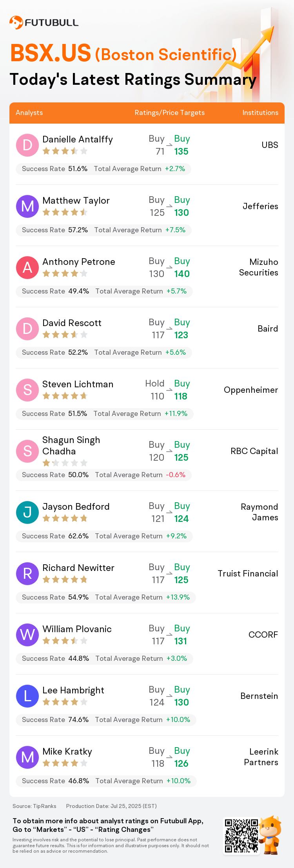This screenshot has height=868, width=294.
Task: Click the Oppenheimer institution name
Action: [x=251, y=390]
